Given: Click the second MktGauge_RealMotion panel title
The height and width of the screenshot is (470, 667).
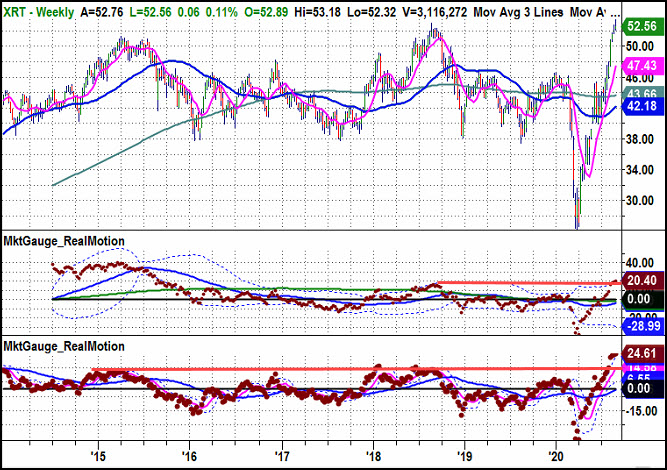Looking at the screenshot, I should [64, 346].
